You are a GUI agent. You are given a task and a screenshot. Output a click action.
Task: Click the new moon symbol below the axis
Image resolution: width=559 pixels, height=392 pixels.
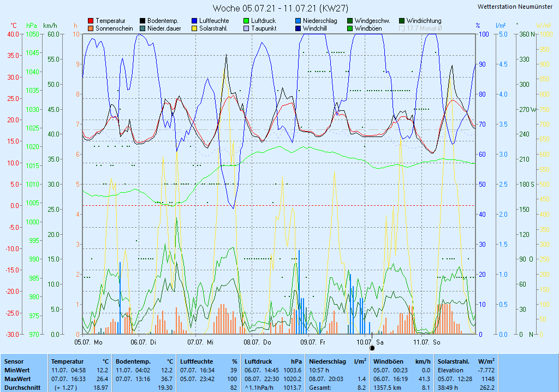[372, 348]
